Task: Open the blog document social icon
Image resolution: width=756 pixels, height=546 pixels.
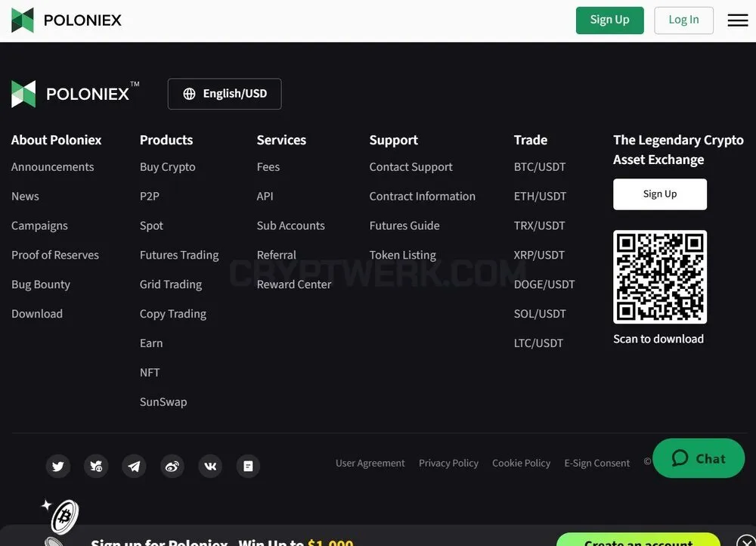Action: click(x=248, y=466)
